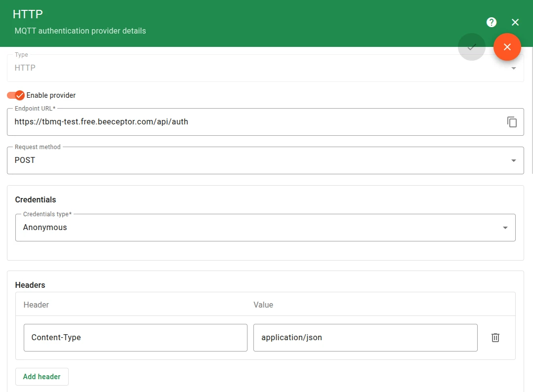Image resolution: width=533 pixels, height=392 pixels.
Task: Expand the Request method POST dropdown
Action: pyautogui.click(x=265, y=160)
